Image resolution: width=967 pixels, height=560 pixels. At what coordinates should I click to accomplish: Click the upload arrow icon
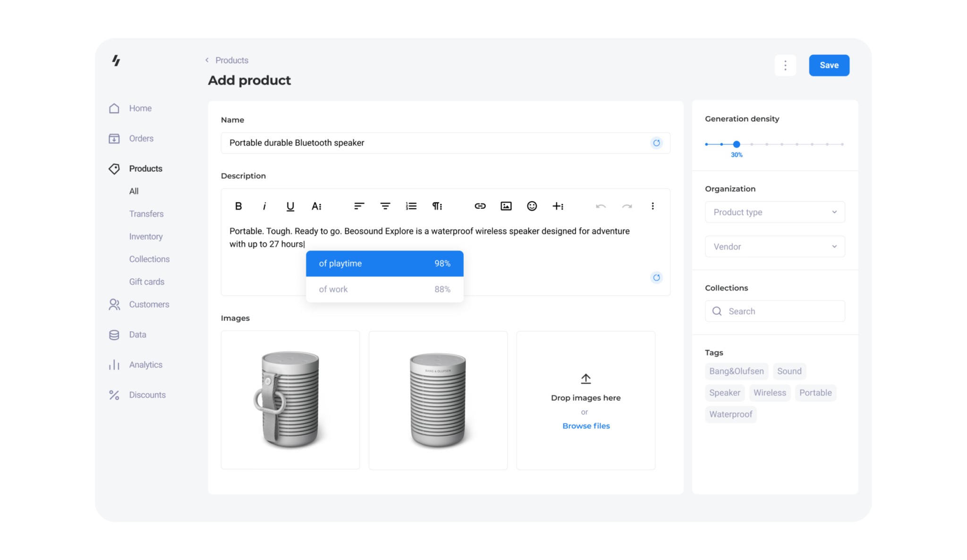click(585, 378)
